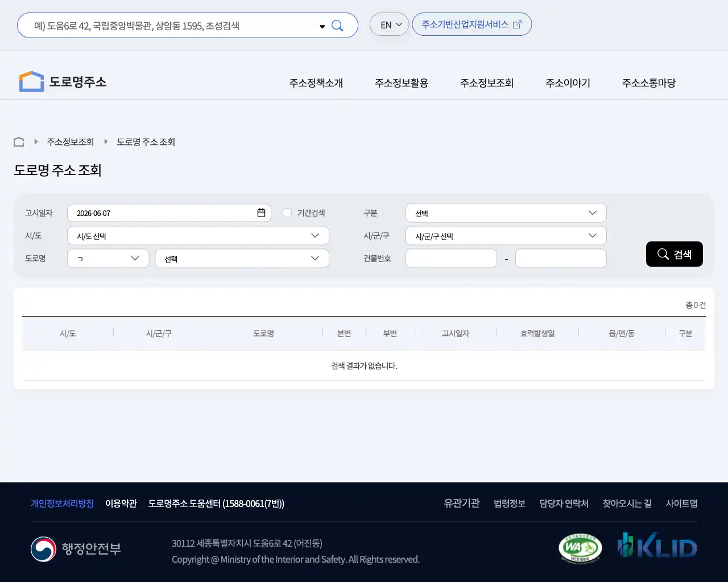Open the search history dropdown arrow in search bar
728x582 pixels.
coord(322,26)
